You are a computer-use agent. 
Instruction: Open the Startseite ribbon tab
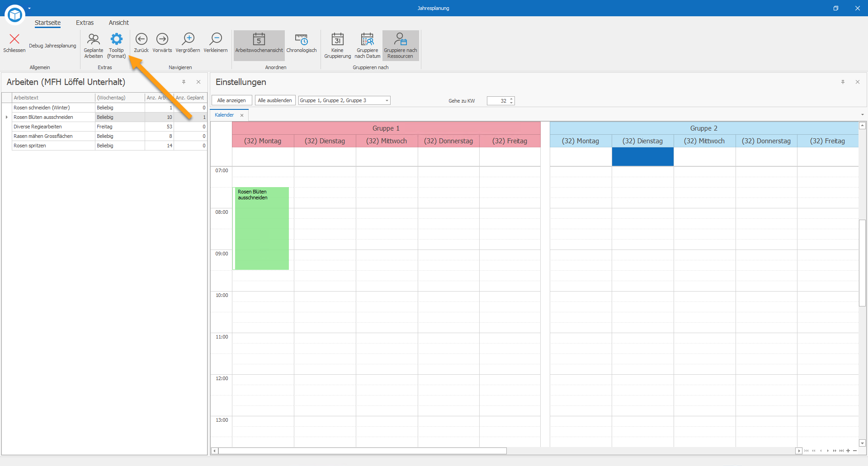pos(47,23)
